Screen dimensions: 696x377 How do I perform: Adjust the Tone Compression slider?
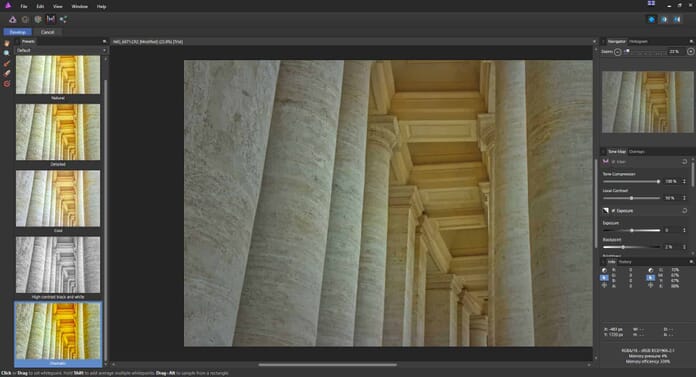[x=631, y=182]
